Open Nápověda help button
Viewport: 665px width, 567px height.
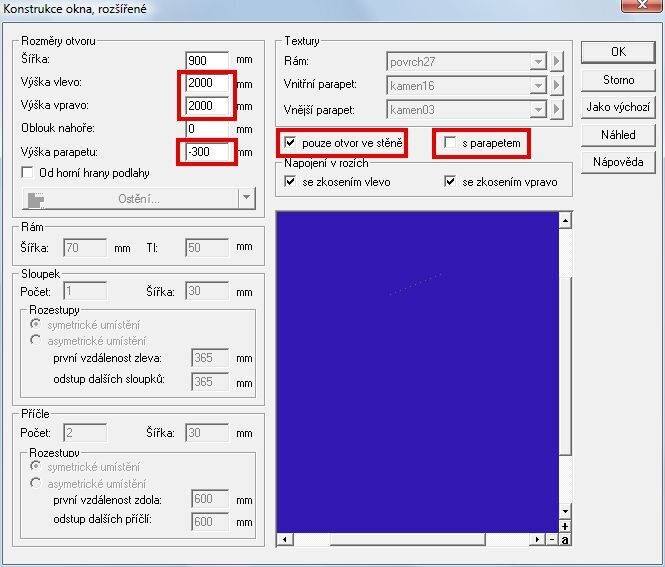618,162
